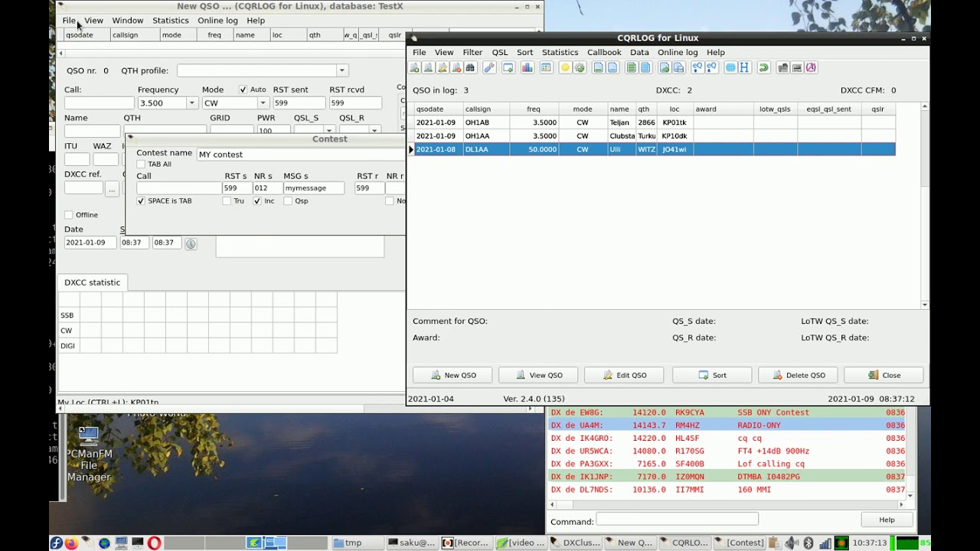This screenshot has width=980, height=551.
Task: Click the clock icon beside the time fields
Action: click(191, 243)
